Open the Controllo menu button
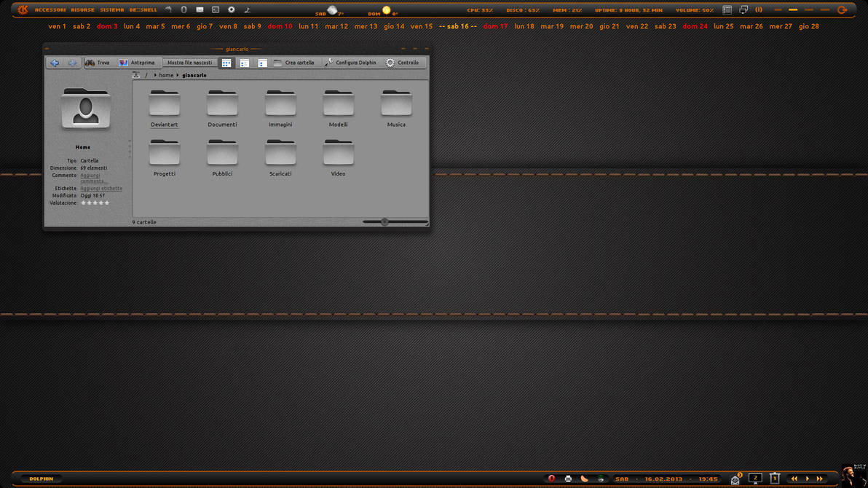 click(x=403, y=63)
